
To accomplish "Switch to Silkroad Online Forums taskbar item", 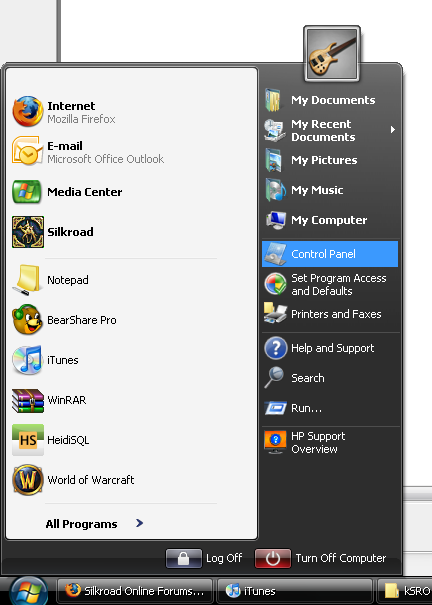I will coord(135,591).
